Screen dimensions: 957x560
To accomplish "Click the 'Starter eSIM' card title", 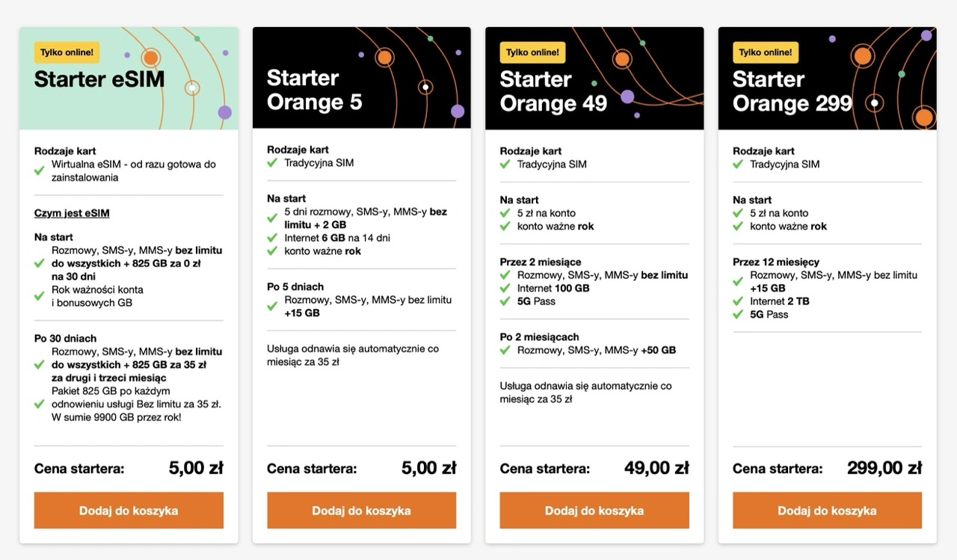I will click(x=99, y=79).
